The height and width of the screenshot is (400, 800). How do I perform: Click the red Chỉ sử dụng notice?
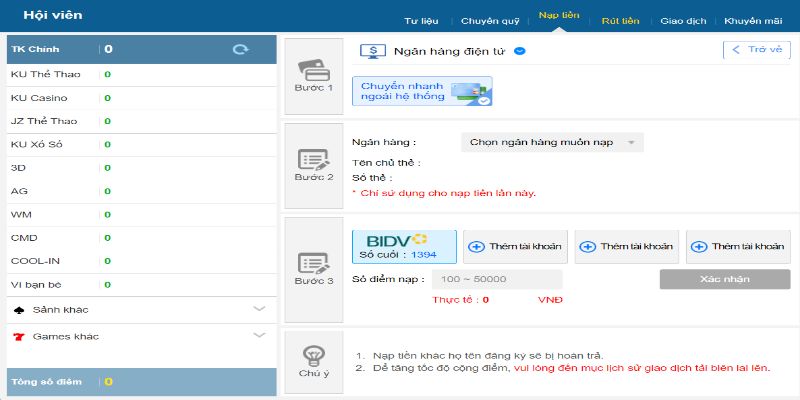pyautogui.click(x=444, y=193)
